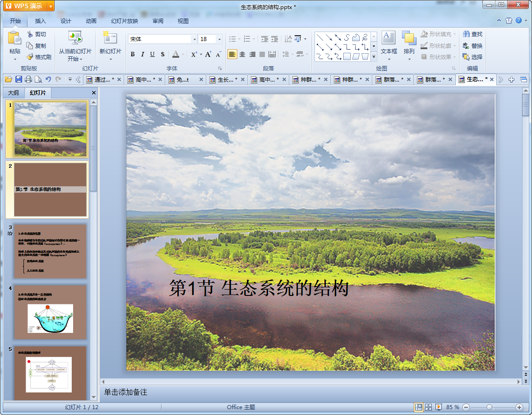Click 单击添加备注 notes area

pyautogui.click(x=126, y=392)
